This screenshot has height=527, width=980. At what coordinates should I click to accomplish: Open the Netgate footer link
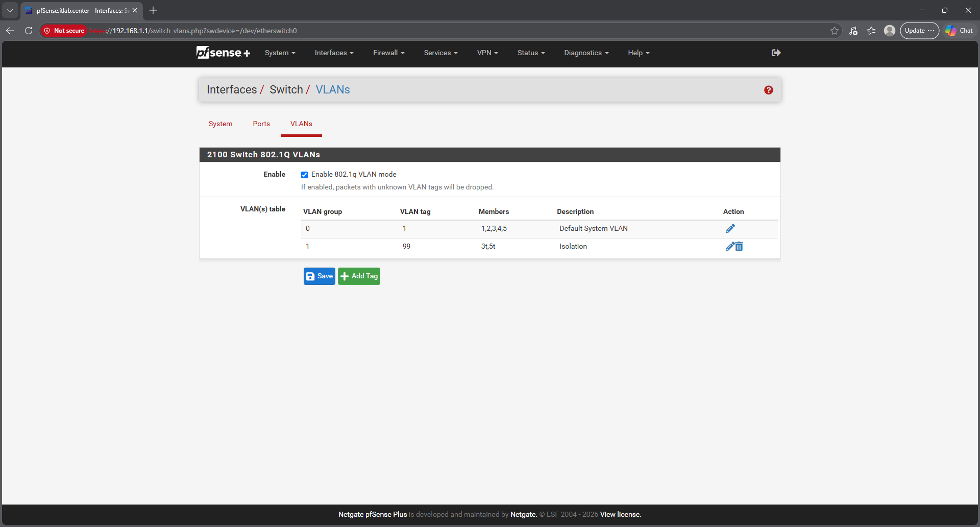click(x=524, y=515)
